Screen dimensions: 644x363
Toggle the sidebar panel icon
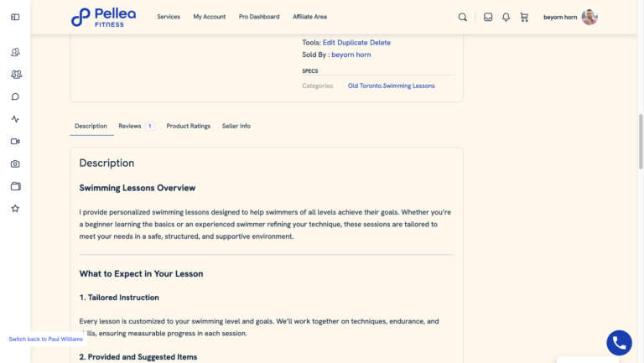[15, 17]
